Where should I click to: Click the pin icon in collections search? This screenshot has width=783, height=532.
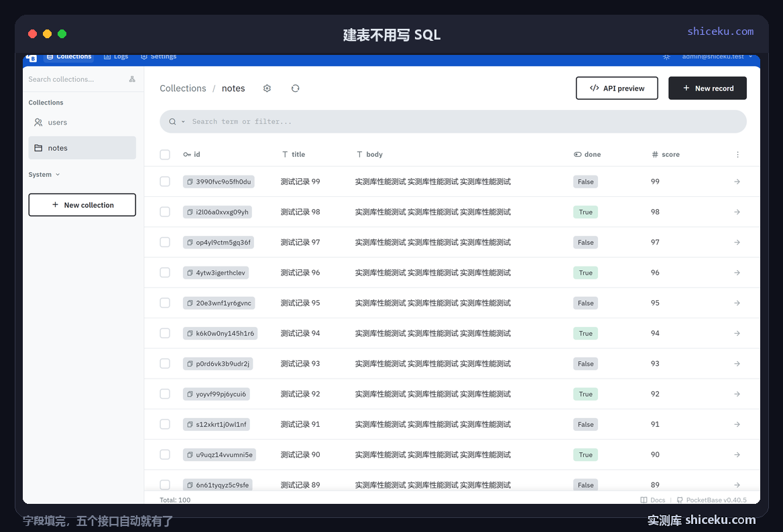click(132, 79)
